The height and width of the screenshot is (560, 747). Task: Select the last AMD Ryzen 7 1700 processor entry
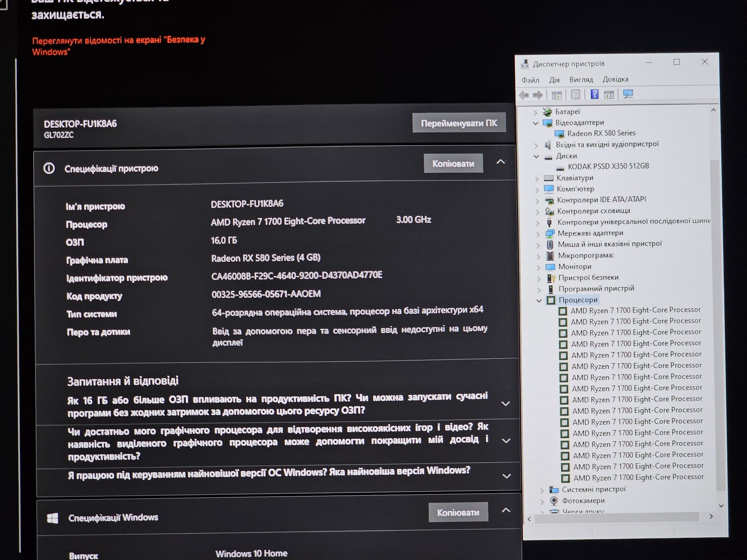[x=638, y=477]
